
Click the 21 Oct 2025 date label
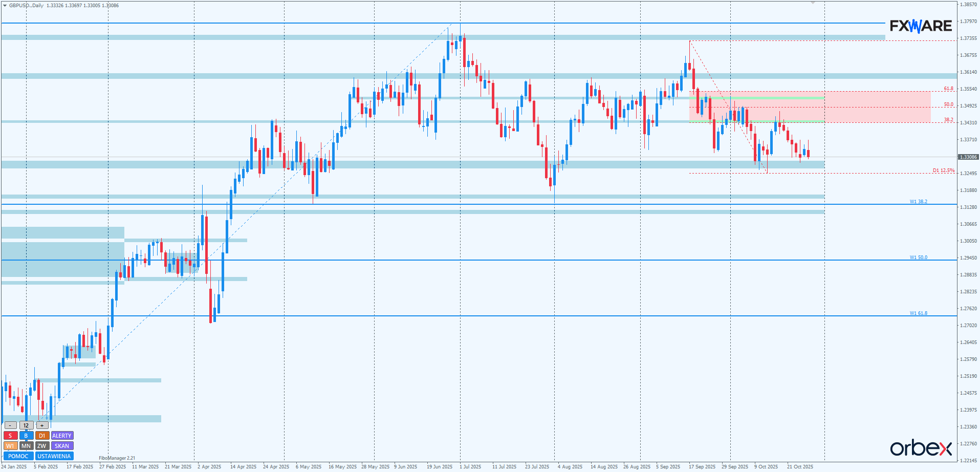[800, 467]
